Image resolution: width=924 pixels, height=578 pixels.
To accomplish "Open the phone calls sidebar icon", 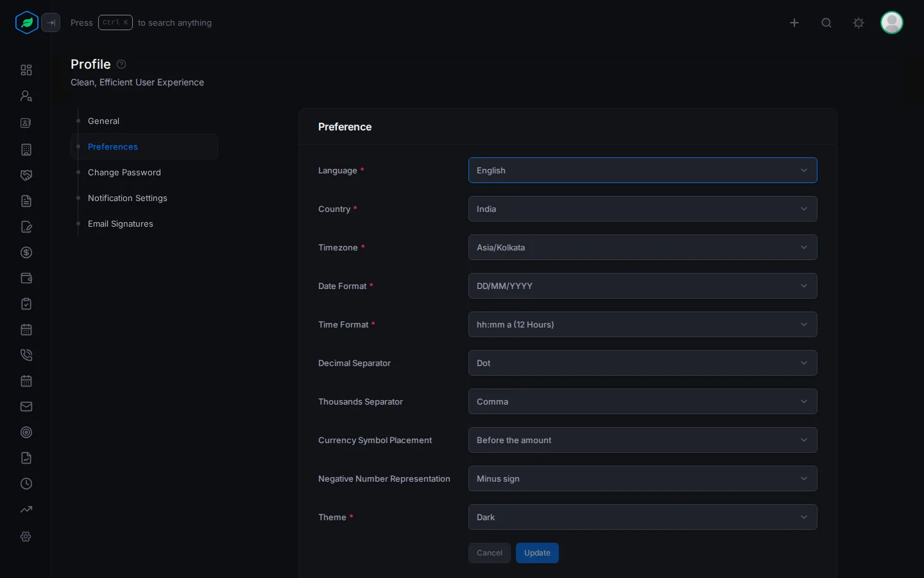I will (x=26, y=355).
